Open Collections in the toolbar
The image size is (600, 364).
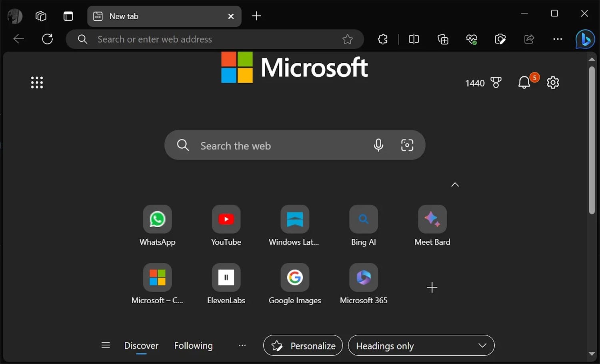pos(443,39)
